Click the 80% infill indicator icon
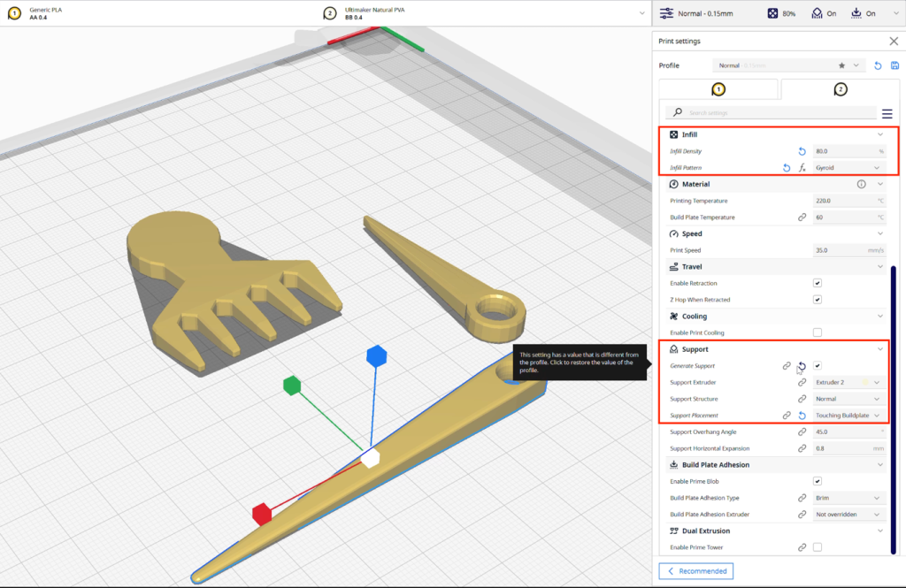 point(772,12)
